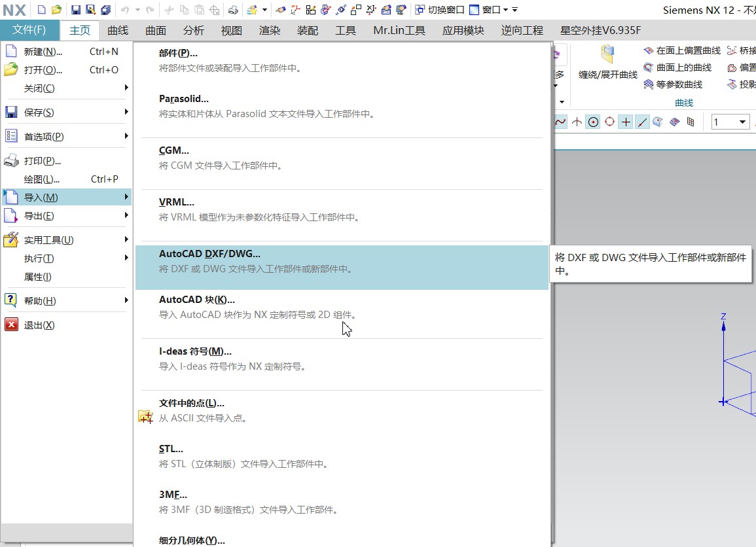The width and height of the screenshot is (756, 547).
Task: Expand the Close (关闭) submenu arrow
Action: pyautogui.click(x=126, y=87)
